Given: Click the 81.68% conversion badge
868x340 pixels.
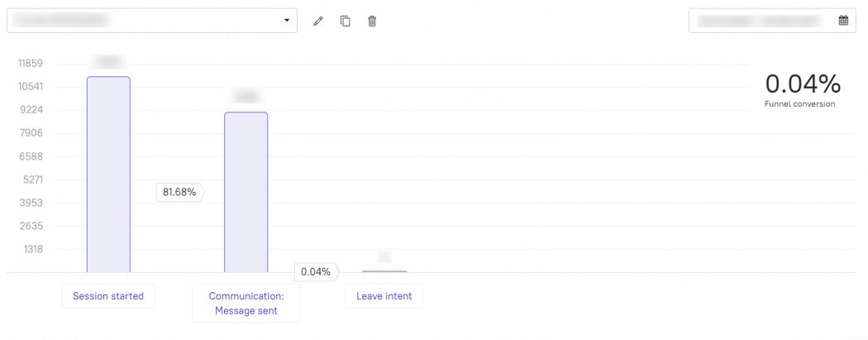Looking at the screenshot, I should coord(180,192).
